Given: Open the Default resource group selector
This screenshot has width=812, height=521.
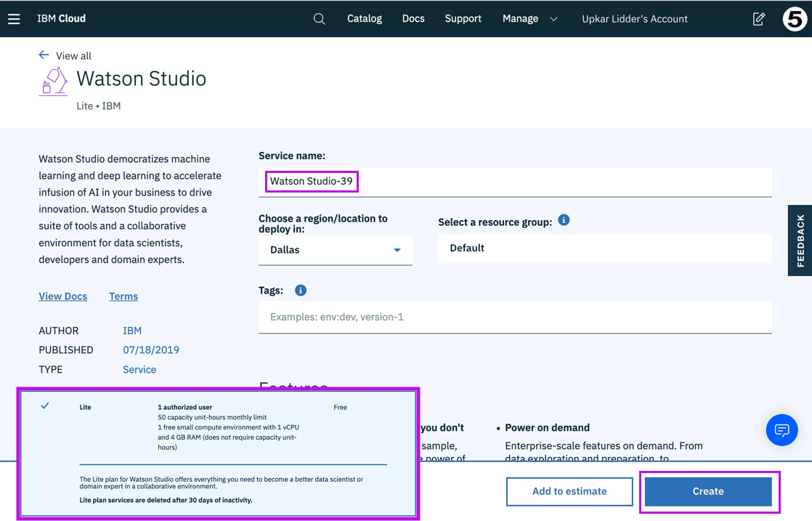Looking at the screenshot, I should pos(605,248).
